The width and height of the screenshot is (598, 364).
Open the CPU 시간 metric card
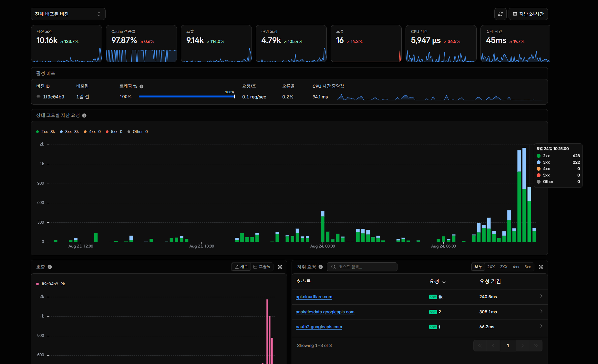[x=441, y=44]
